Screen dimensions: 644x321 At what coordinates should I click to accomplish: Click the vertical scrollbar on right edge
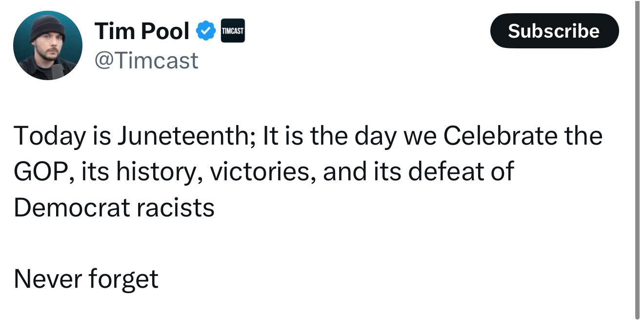[x=637, y=166]
